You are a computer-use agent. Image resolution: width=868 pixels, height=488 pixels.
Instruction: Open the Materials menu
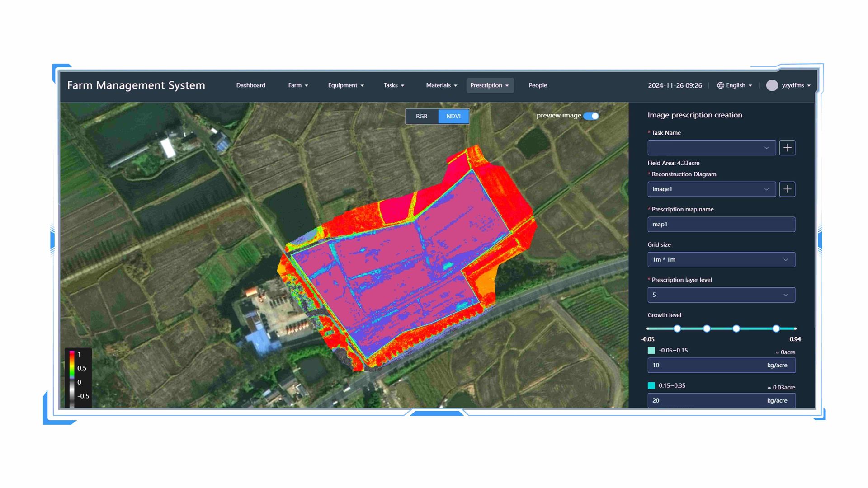[x=441, y=85]
